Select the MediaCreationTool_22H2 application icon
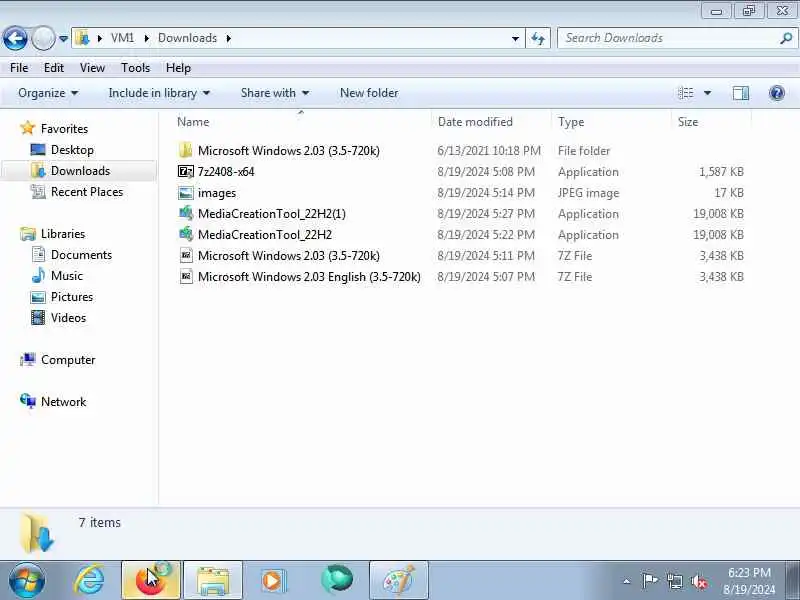 pos(186,234)
